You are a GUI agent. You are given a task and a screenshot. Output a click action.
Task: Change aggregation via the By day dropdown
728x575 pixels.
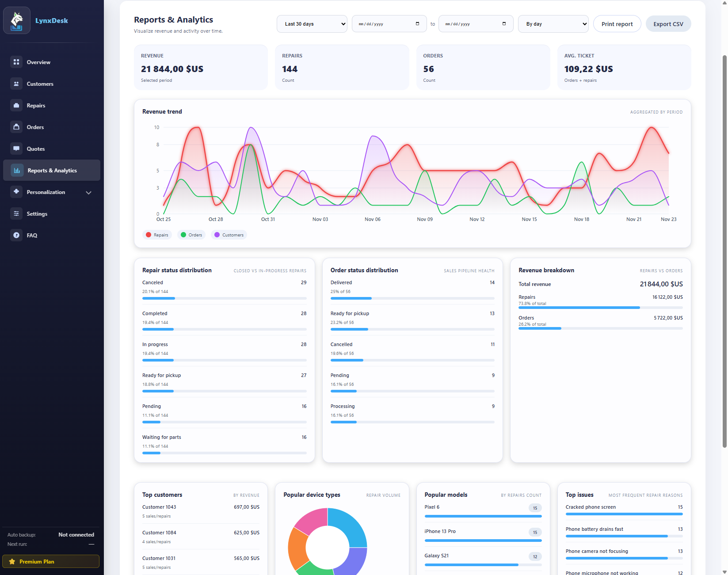tap(553, 23)
